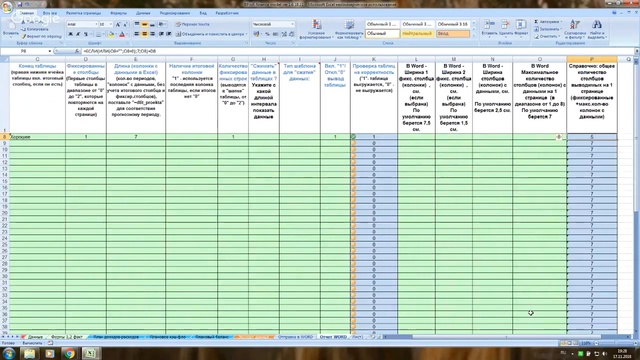Click the Italic formatting icon
The image size is (640, 360).
point(78,34)
